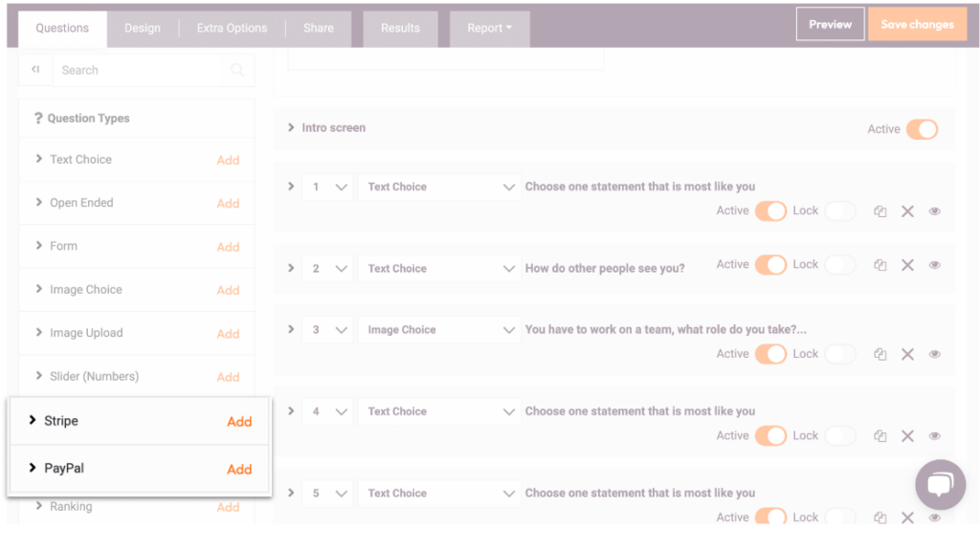The image size is (980, 551).
Task: Disable Active toggle for question 2
Action: tap(769, 265)
